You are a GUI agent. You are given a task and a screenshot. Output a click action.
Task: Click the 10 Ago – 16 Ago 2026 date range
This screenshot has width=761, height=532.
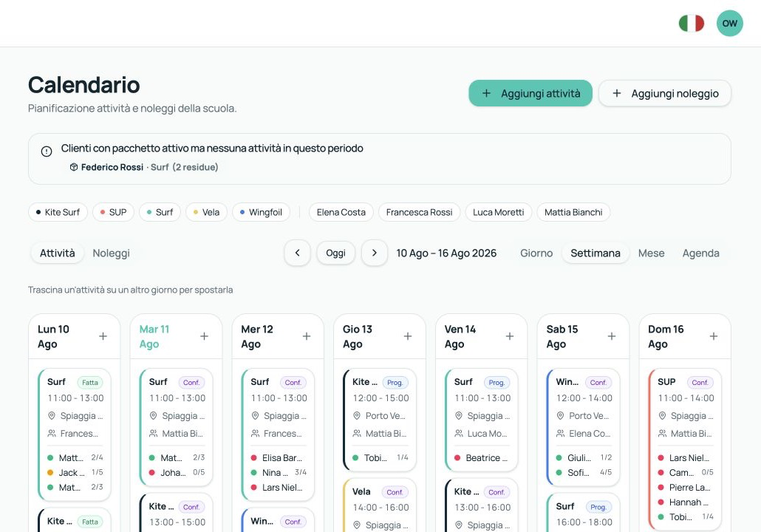tap(446, 253)
